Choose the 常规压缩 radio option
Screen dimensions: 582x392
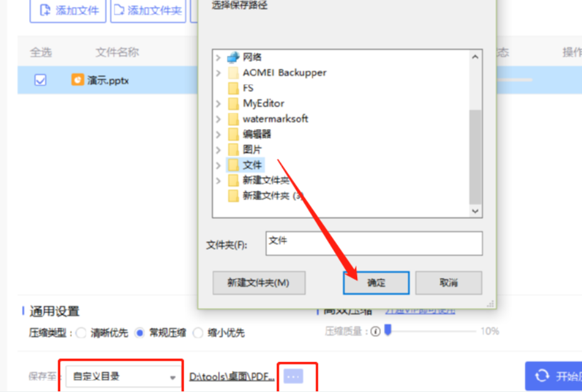[x=140, y=333]
